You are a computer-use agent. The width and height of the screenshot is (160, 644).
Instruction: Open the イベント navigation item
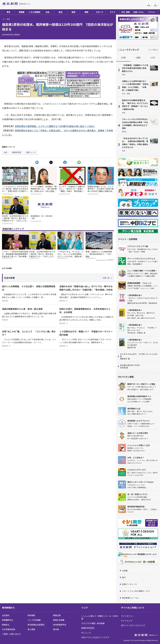click(x=151, y=12)
